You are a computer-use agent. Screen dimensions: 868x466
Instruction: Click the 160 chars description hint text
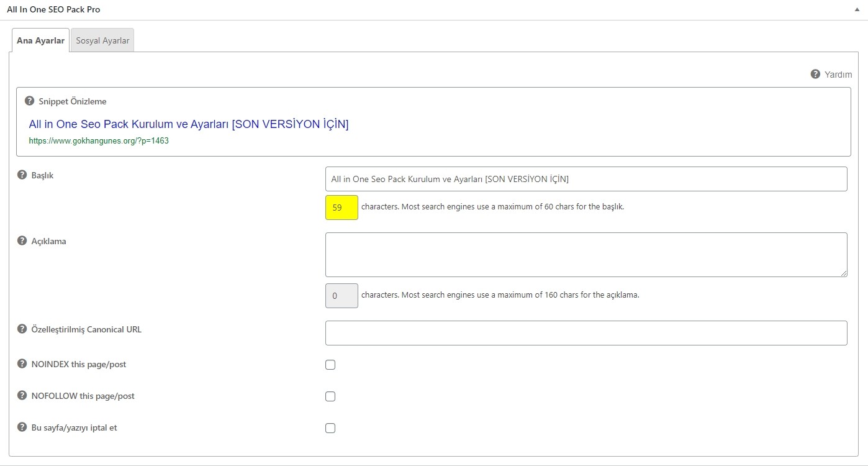[500, 295]
